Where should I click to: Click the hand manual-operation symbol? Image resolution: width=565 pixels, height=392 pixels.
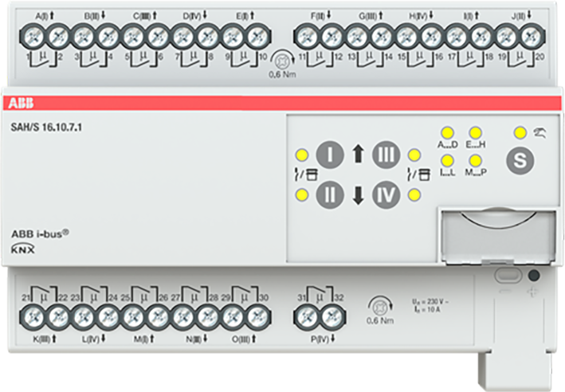(540, 133)
